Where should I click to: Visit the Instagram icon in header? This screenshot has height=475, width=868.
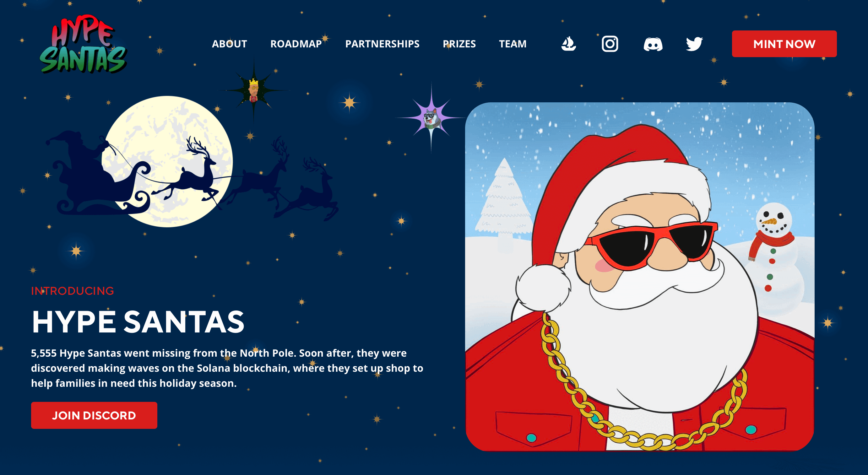(610, 44)
